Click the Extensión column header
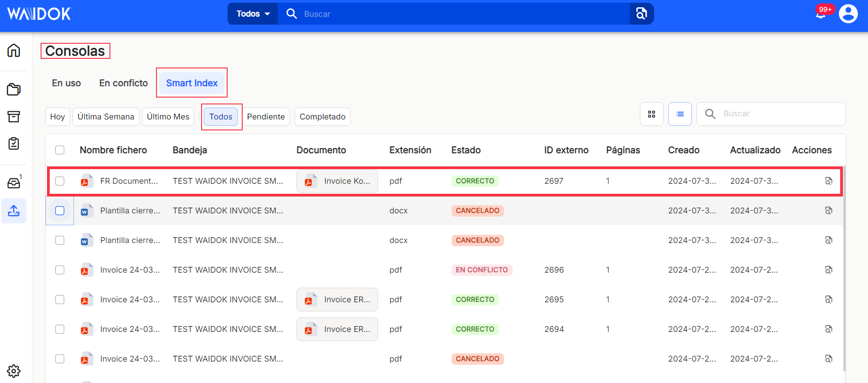Viewport: 868px width, 383px height. point(410,150)
